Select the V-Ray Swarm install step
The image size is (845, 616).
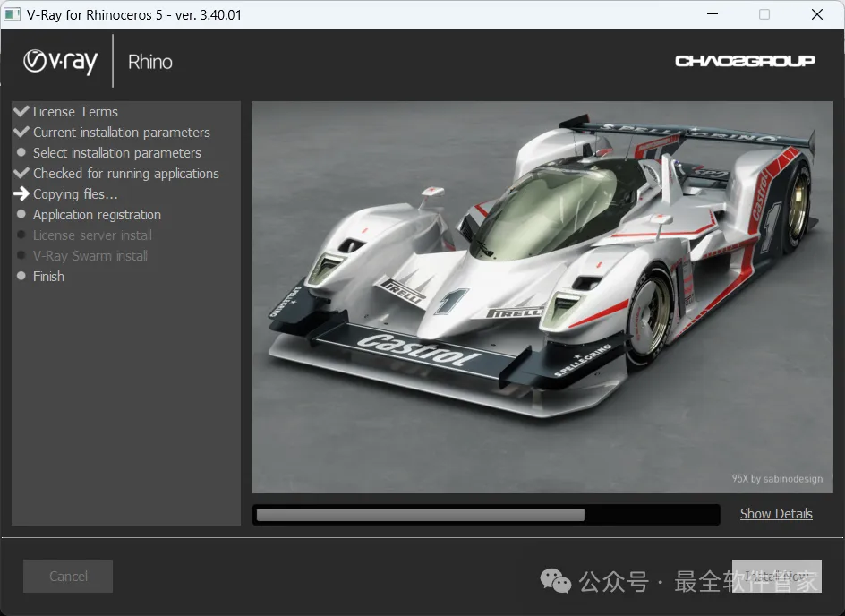coord(90,255)
